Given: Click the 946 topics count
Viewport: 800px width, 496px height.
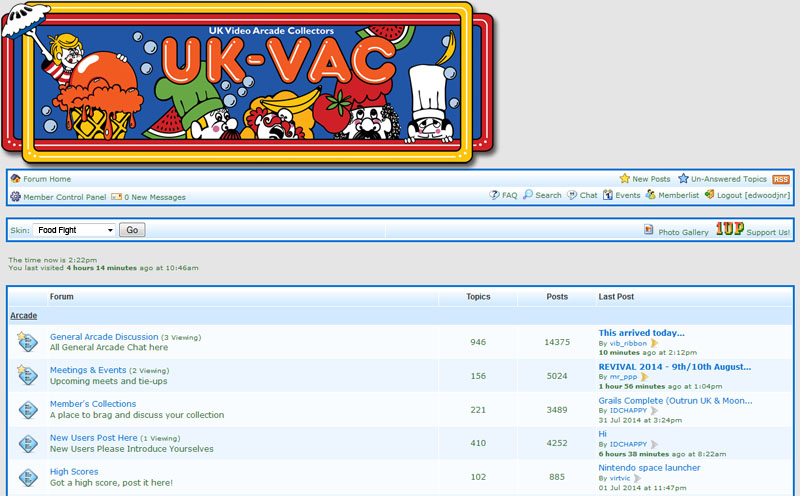Looking at the screenshot, I should point(478,342).
